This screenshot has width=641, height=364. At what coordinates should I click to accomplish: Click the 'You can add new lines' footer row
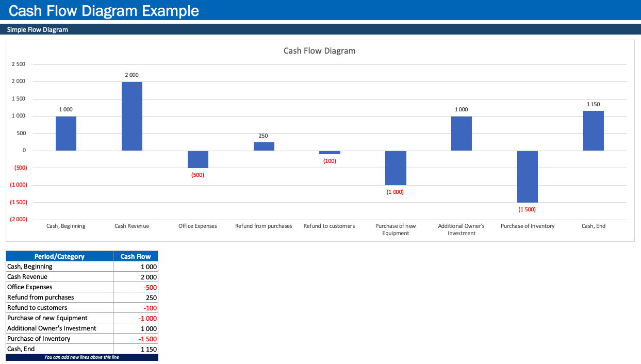click(82, 357)
